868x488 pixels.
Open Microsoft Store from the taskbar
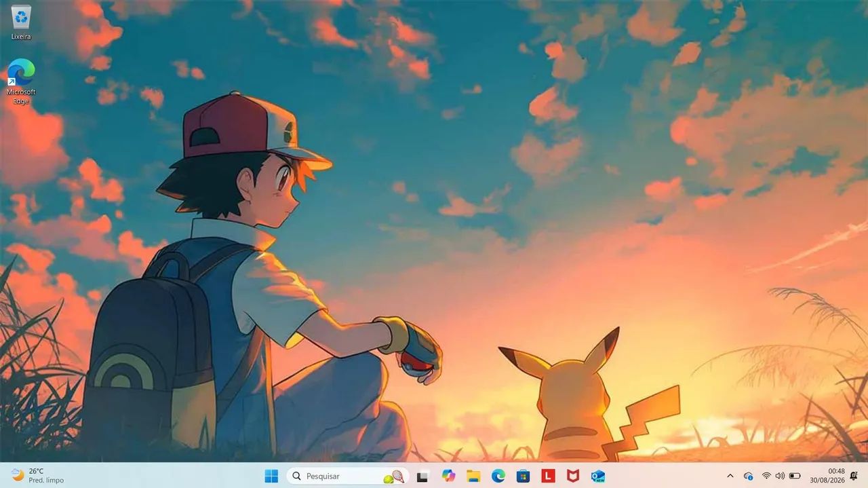tap(523, 476)
